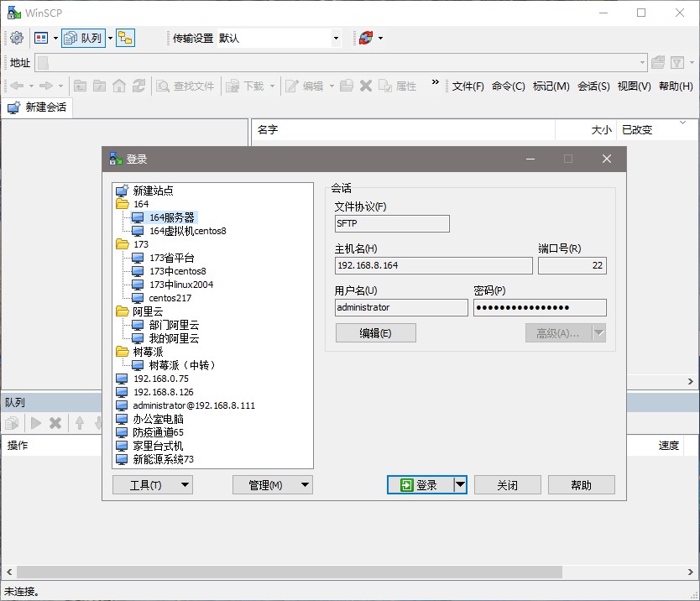This screenshot has width=700, height=601.
Task: Open the 文件(F) menu
Action: [x=468, y=86]
